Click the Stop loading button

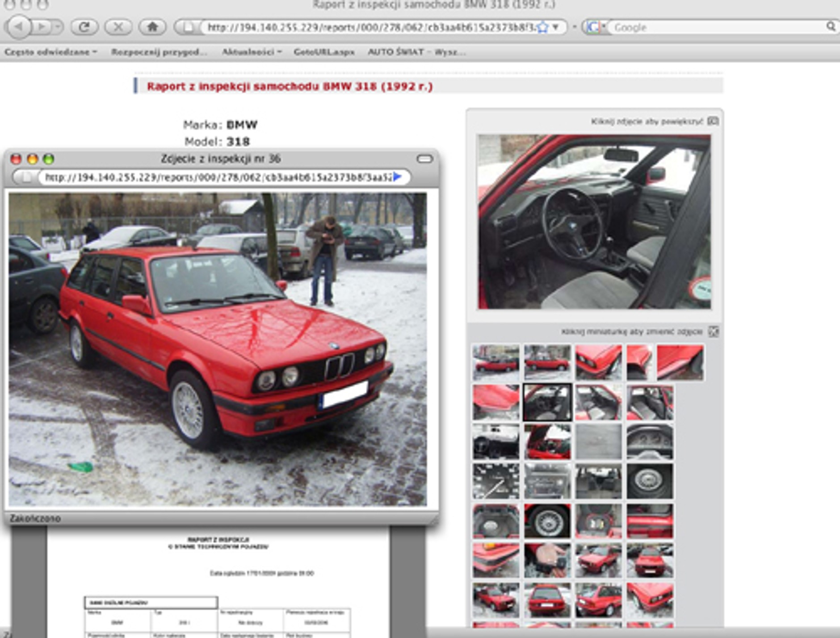pyautogui.click(x=118, y=27)
